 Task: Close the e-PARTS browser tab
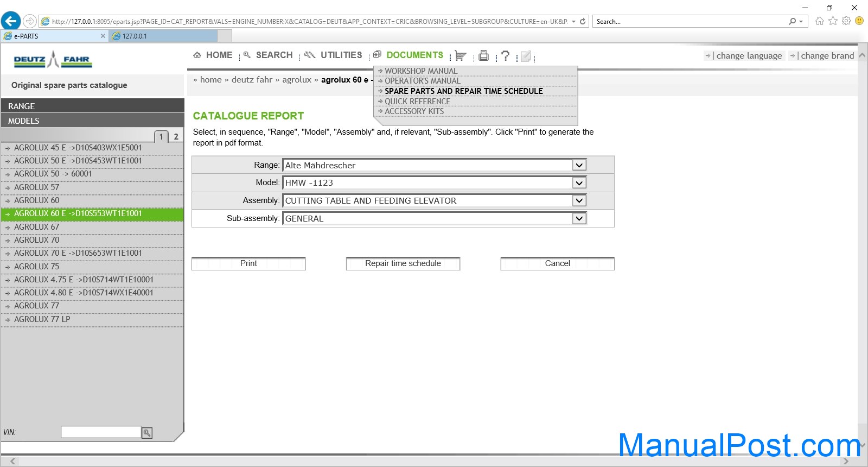[x=103, y=36]
